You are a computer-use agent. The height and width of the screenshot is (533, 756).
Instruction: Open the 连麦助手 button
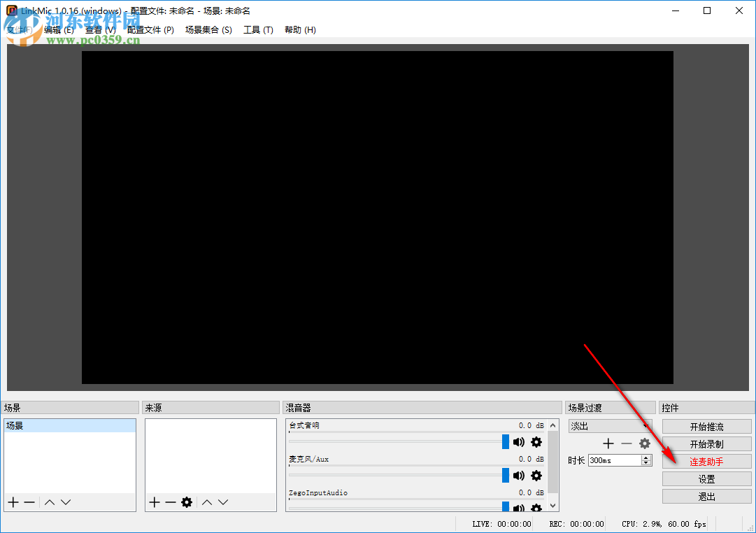point(707,462)
